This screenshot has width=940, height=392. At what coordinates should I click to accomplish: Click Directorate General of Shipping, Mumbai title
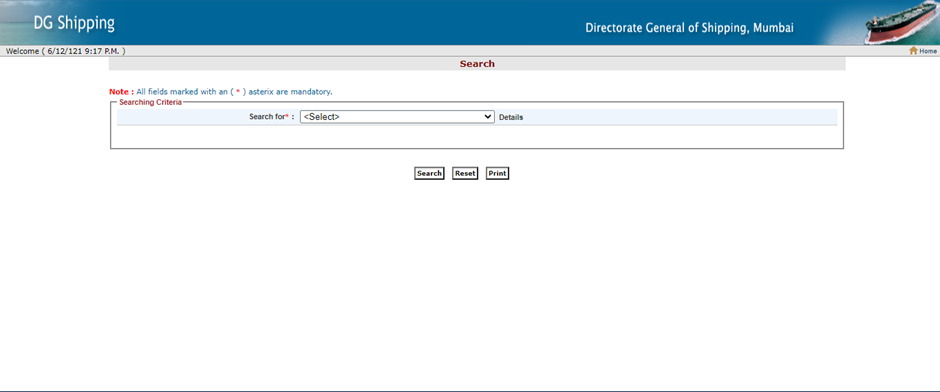tap(689, 28)
